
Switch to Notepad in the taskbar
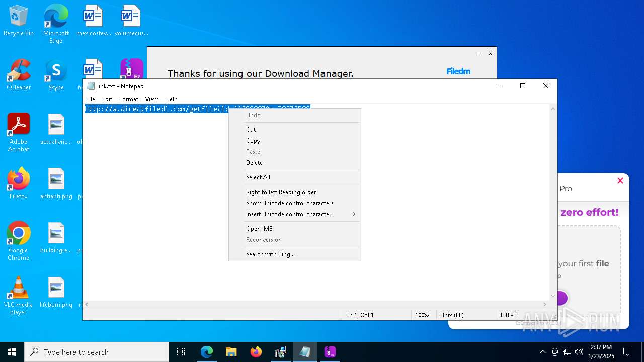tap(305, 352)
